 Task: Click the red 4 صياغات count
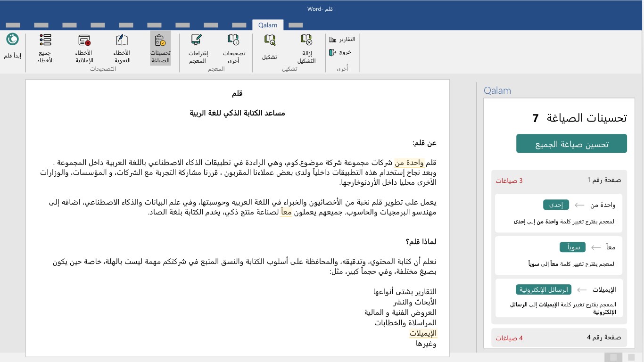pos(509,338)
